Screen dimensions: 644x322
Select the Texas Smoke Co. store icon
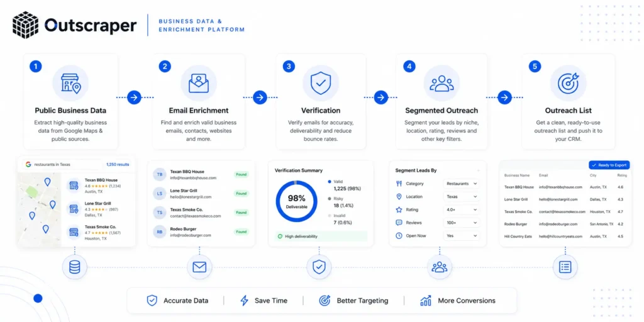click(x=74, y=232)
